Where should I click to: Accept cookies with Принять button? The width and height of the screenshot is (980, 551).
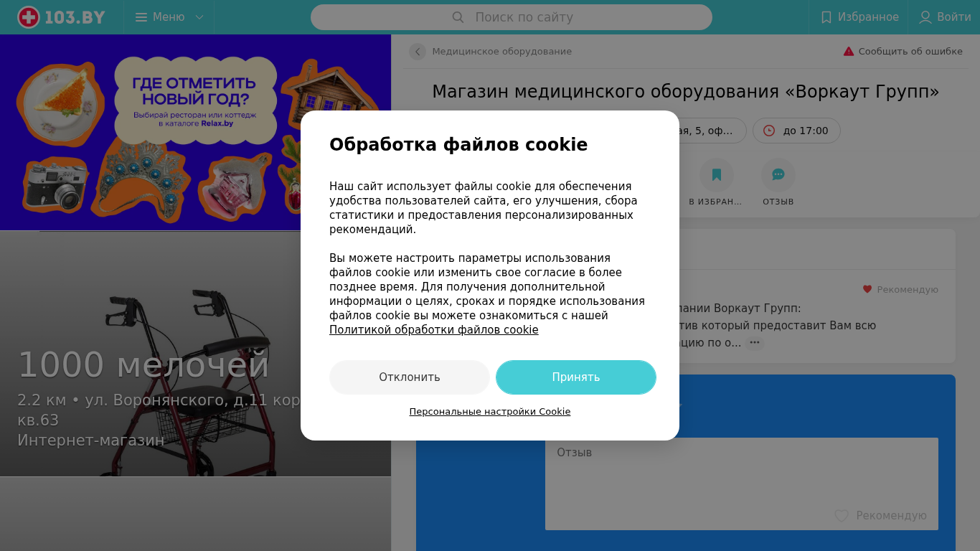[576, 377]
